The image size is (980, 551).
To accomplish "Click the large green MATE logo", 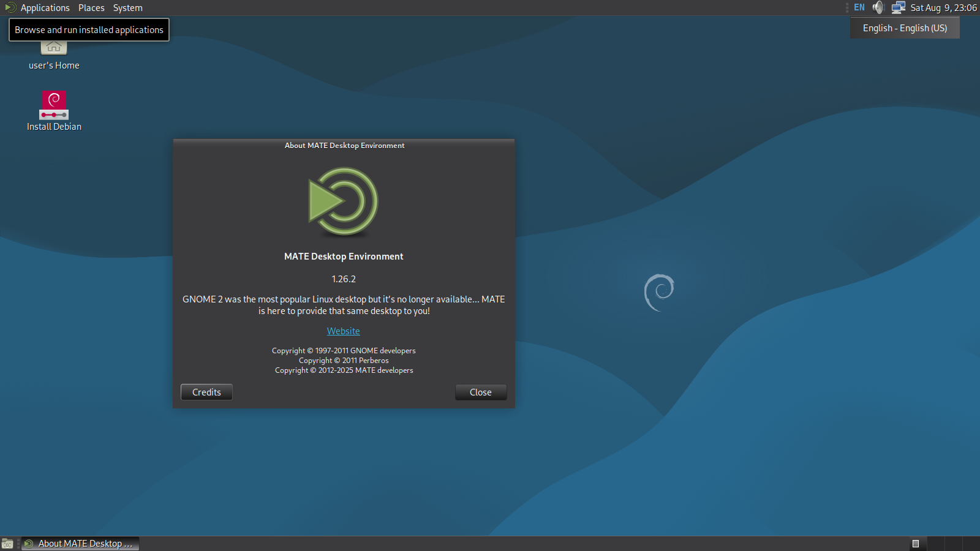I will click(x=343, y=201).
